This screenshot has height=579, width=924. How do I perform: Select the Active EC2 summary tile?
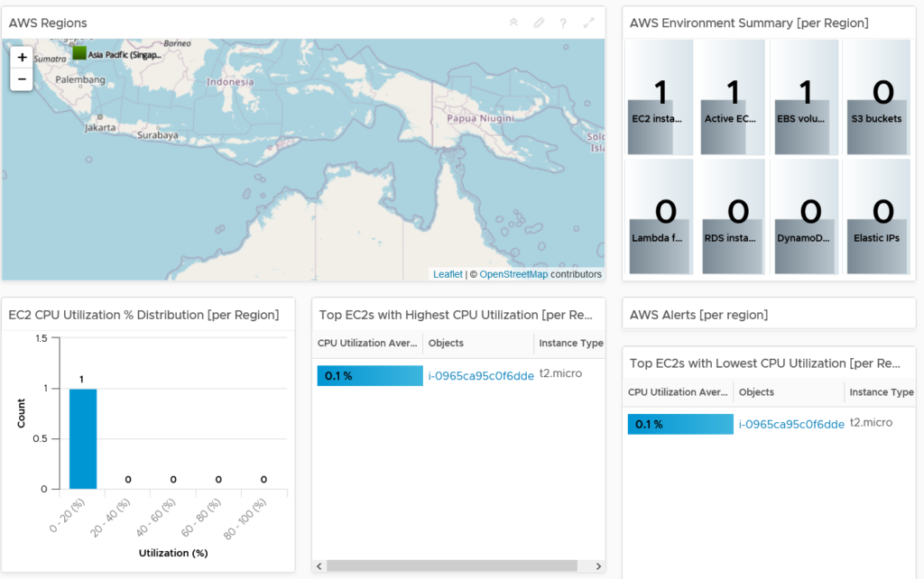pyautogui.click(x=733, y=97)
